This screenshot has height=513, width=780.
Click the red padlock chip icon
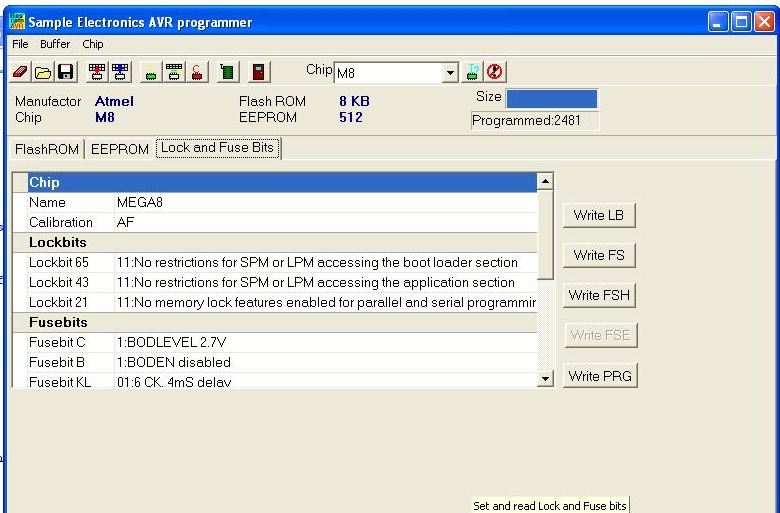click(x=198, y=72)
